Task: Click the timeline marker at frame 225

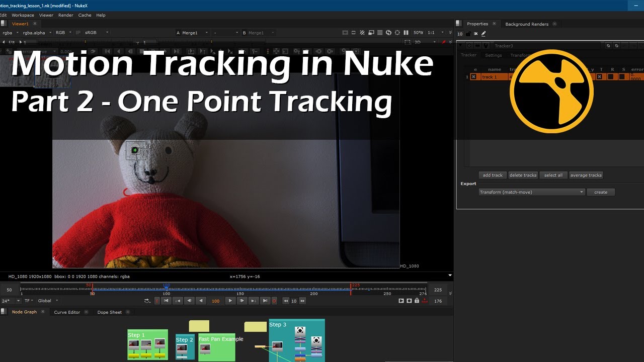Action: point(351,288)
